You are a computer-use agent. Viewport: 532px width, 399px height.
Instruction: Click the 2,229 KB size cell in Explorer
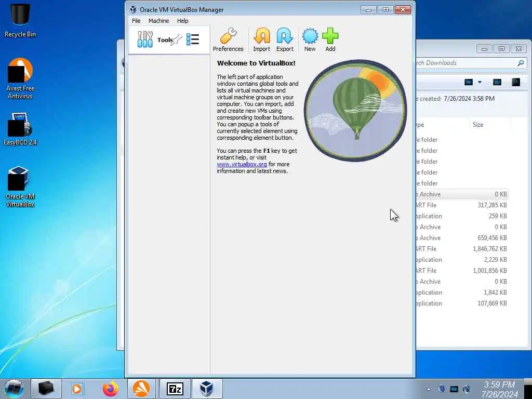click(x=495, y=260)
